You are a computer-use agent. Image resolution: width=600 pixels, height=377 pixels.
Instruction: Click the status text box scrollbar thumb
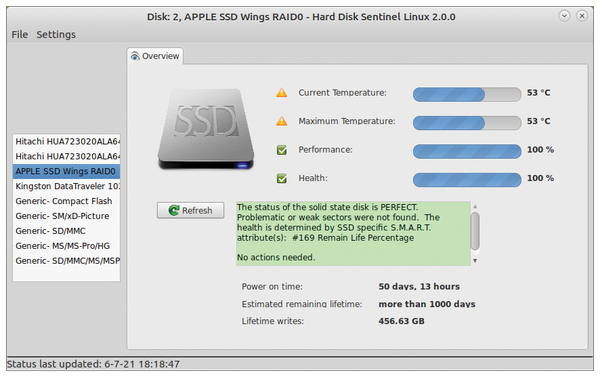coord(475,231)
